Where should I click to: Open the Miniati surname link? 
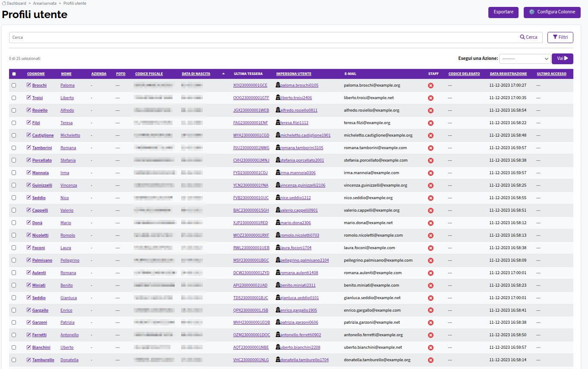click(x=39, y=285)
